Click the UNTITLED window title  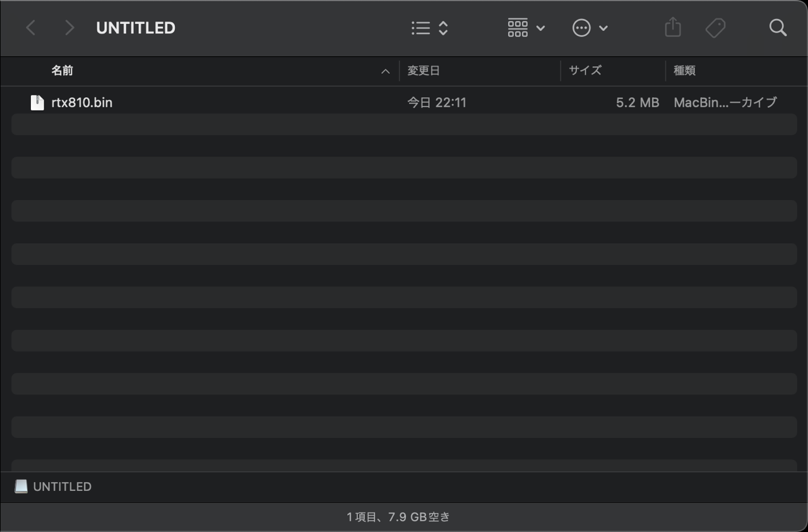pyautogui.click(x=136, y=28)
